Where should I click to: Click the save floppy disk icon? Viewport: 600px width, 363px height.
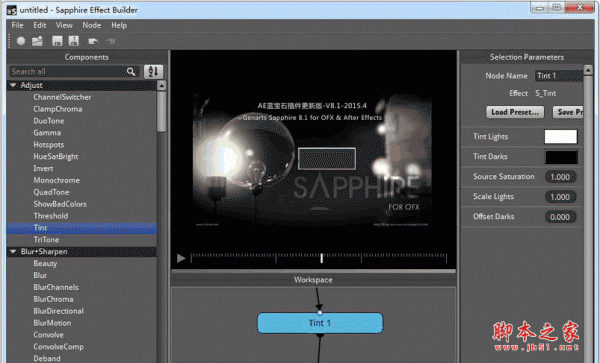(57, 41)
